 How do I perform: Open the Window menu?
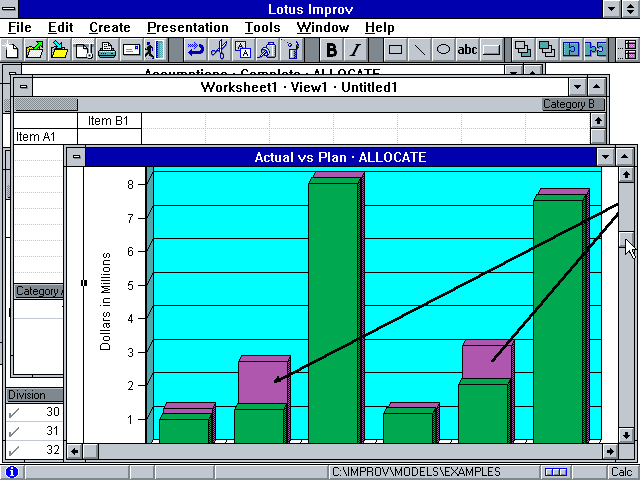tap(322, 27)
